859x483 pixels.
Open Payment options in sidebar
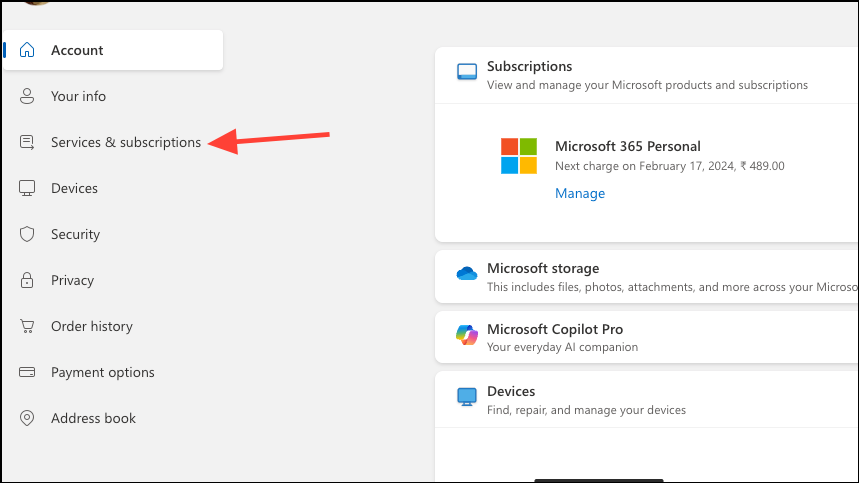[x=103, y=372]
